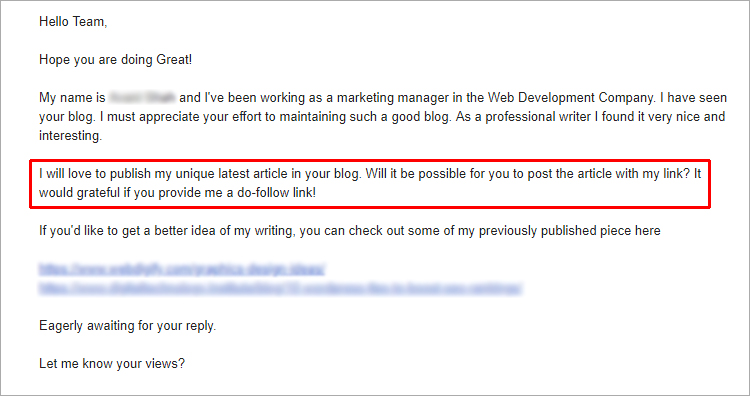
Task: Click the 'Eagerly awaiting for your reply.' line
Action: [128, 326]
